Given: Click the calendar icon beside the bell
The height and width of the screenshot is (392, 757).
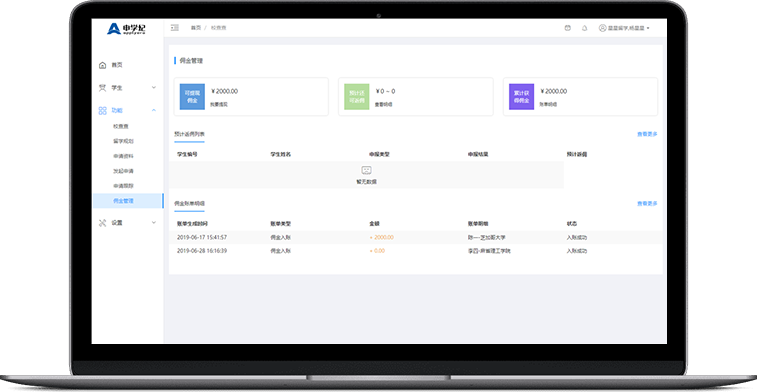Looking at the screenshot, I should point(568,28).
